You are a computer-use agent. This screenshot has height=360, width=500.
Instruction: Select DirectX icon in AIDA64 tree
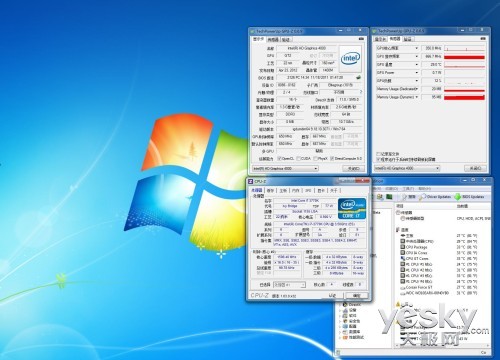pos(345,304)
